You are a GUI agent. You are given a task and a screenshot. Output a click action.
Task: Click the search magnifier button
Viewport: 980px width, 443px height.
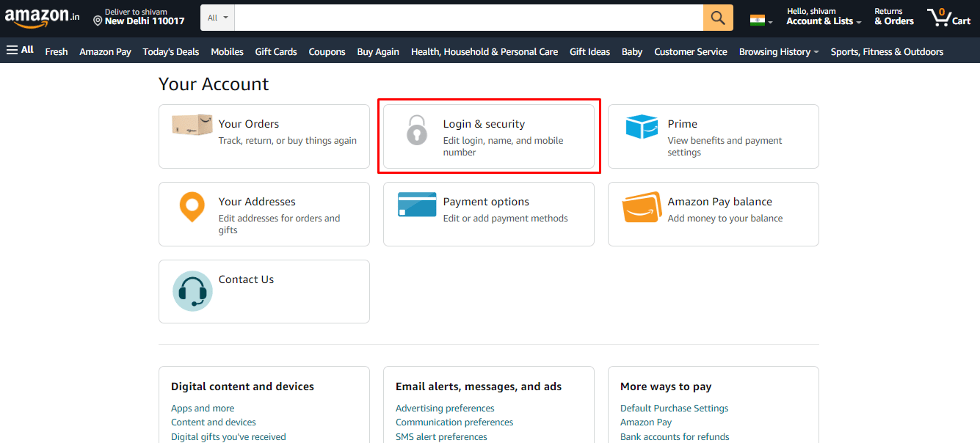718,18
